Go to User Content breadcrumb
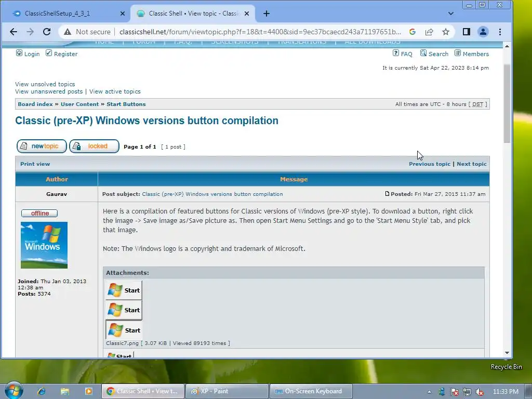This screenshot has height=399, width=532. (x=79, y=104)
